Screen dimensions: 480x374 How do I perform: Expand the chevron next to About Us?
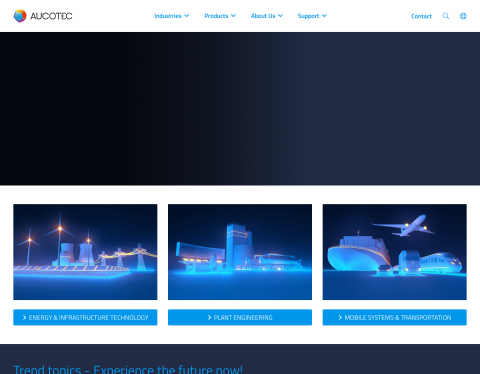pyautogui.click(x=280, y=16)
